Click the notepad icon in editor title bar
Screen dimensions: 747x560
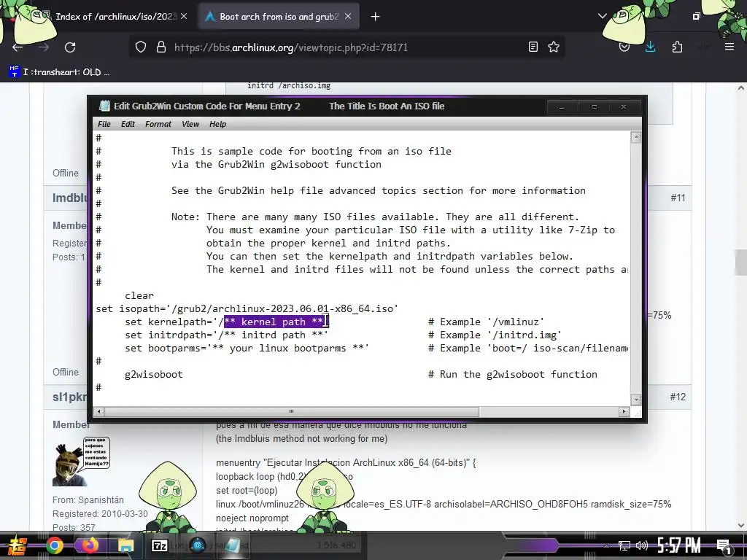104,106
